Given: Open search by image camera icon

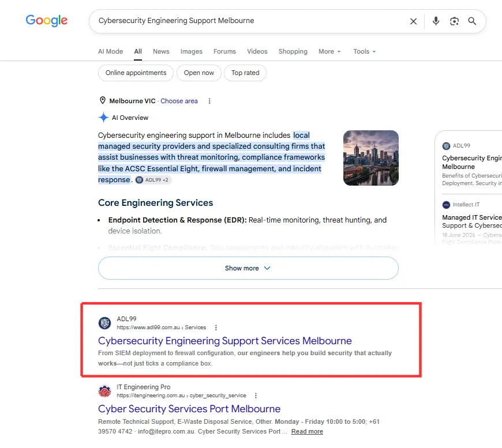Looking at the screenshot, I should pos(454,21).
